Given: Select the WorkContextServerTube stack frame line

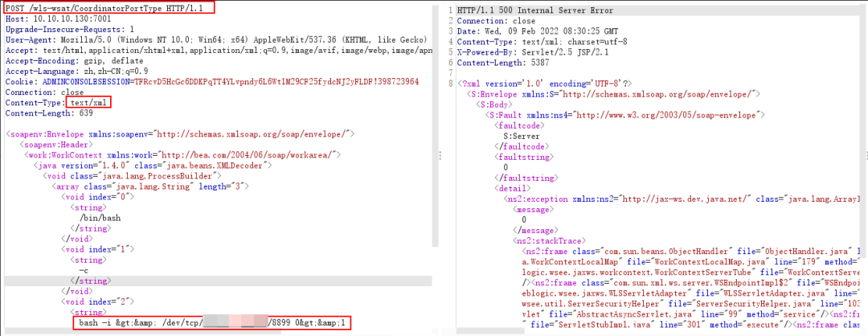Looking at the screenshot, I should click(691, 272).
